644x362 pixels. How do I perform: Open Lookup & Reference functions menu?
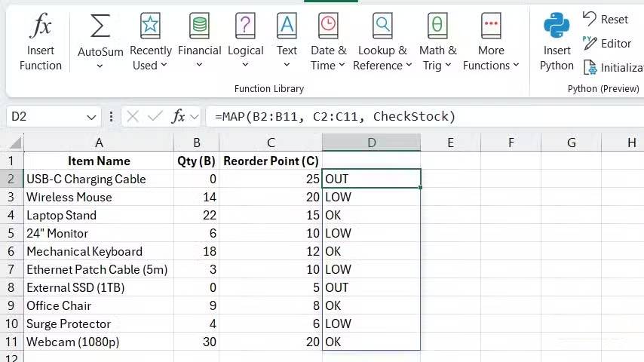pyautogui.click(x=382, y=41)
